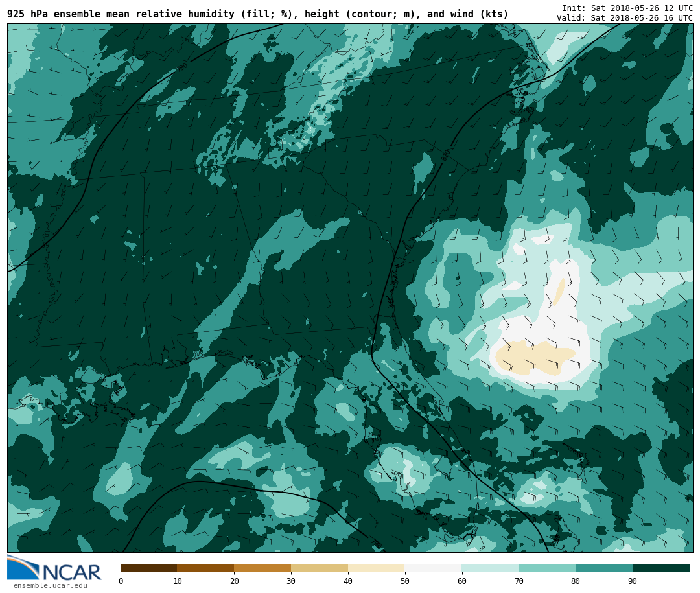The width and height of the screenshot is (700, 593).
Task: Click the 0-10 darkest brown colorbar segment
Action: [x=149, y=568]
